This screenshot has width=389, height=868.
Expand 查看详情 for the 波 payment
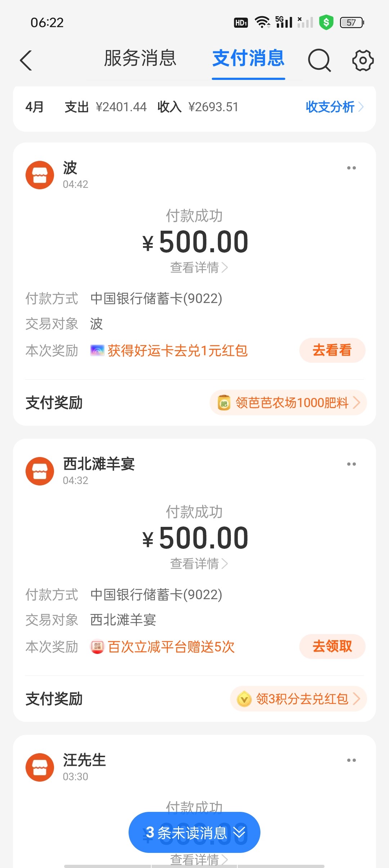click(198, 267)
